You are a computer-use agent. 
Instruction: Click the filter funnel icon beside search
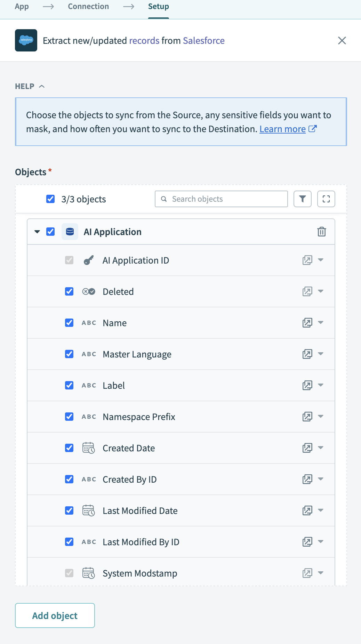(302, 199)
